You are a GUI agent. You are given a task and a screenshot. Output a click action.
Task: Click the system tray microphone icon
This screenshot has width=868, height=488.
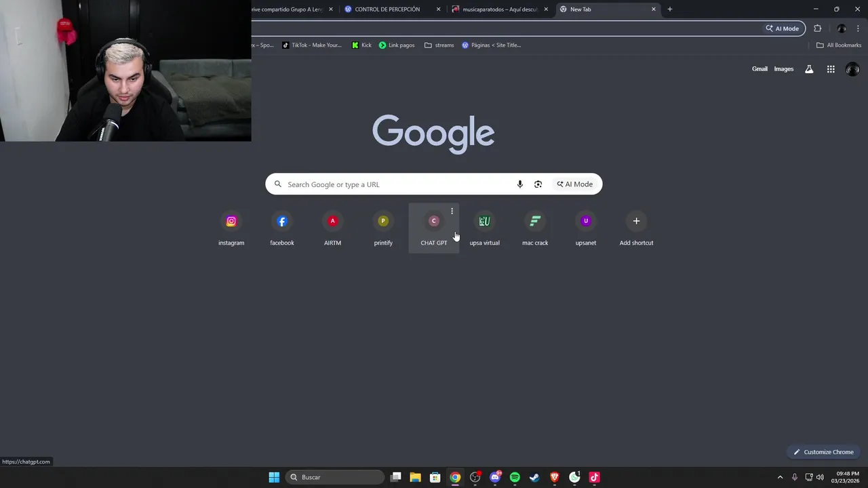795,477
